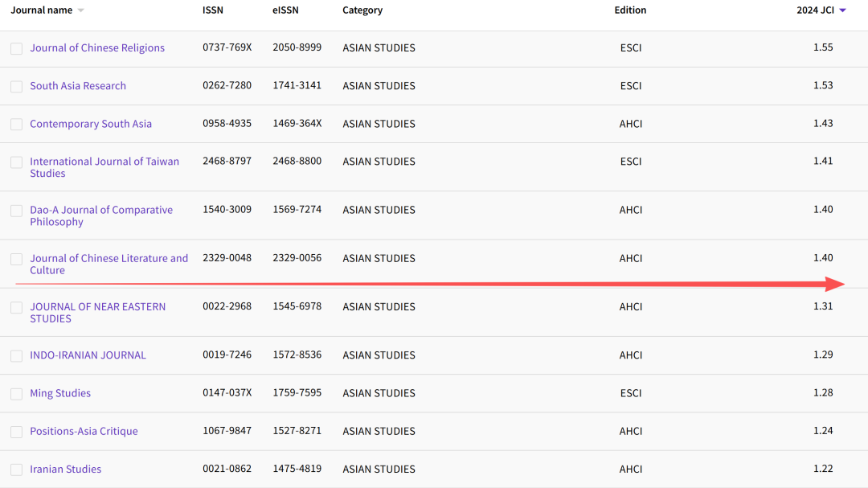Click the Positions-Asia Critique link

(x=84, y=431)
